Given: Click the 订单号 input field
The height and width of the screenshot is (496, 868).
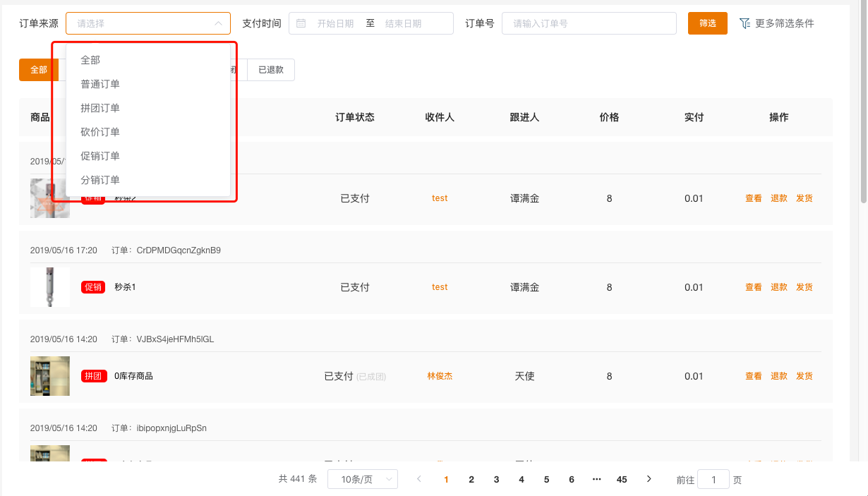Looking at the screenshot, I should click(x=589, y=23).
